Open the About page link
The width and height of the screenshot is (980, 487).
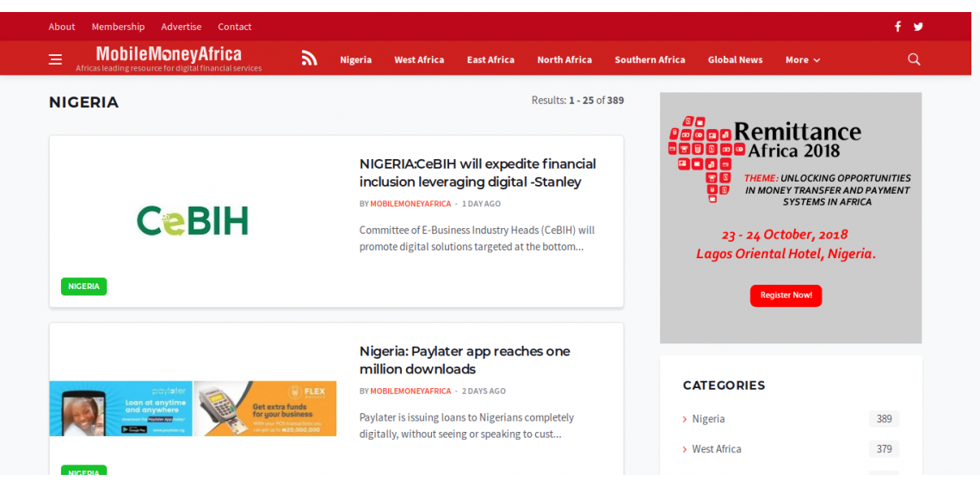[x=62, y=27]
